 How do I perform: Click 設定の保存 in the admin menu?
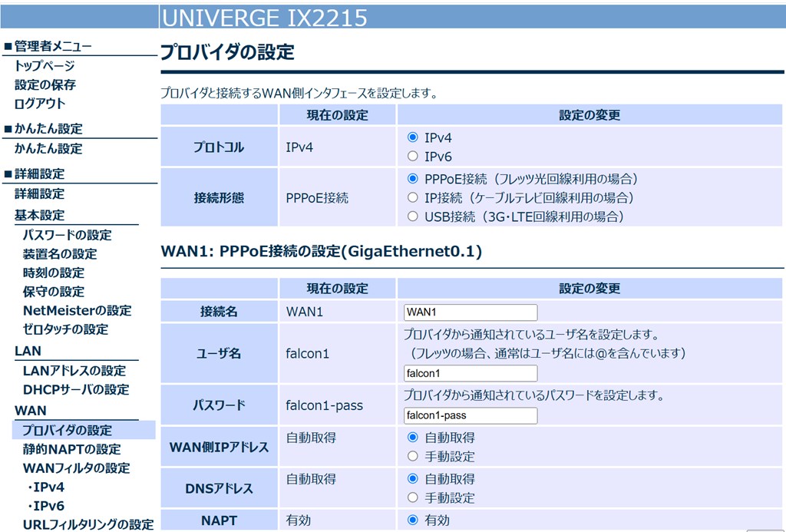click(x=45, y=84)
